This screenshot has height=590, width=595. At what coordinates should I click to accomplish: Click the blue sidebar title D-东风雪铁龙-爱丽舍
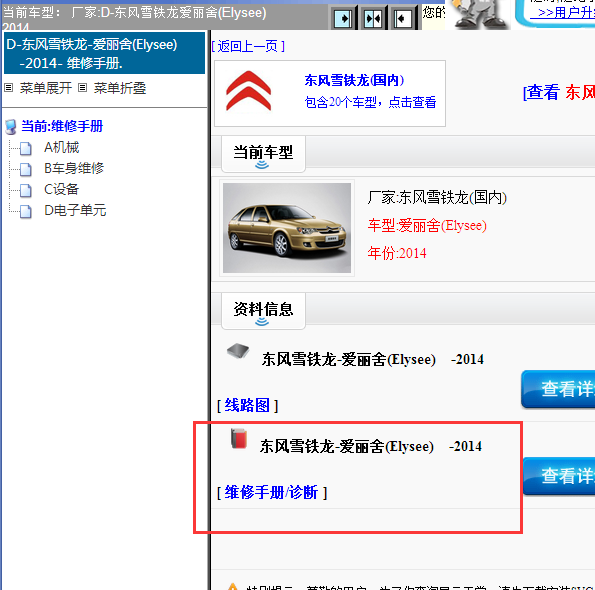[104, 53]
